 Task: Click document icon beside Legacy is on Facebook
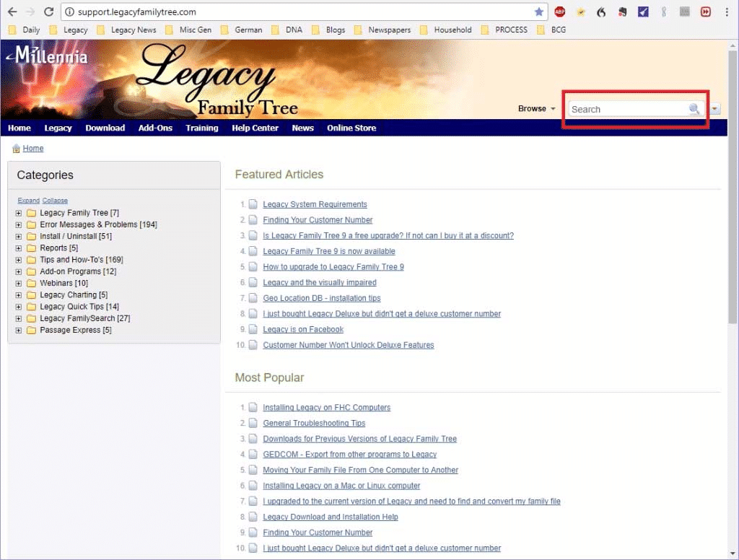point(253,329)
